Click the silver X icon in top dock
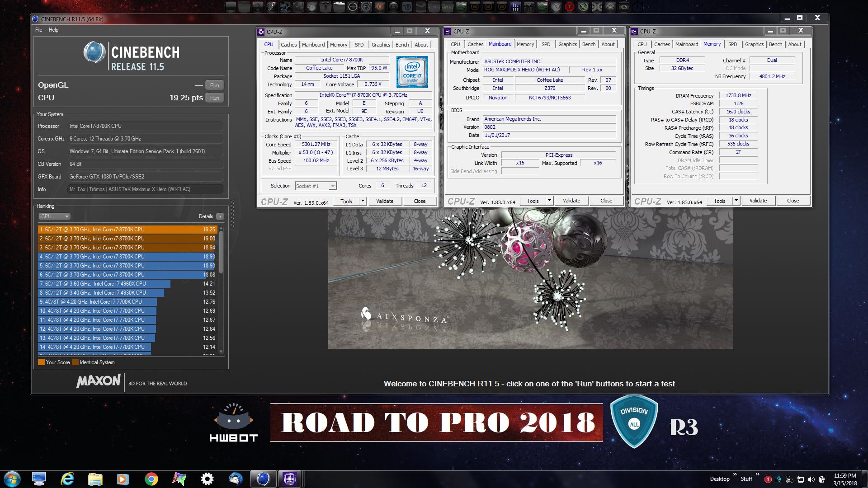This screenshot has height=488, width=868. [597, 6]
